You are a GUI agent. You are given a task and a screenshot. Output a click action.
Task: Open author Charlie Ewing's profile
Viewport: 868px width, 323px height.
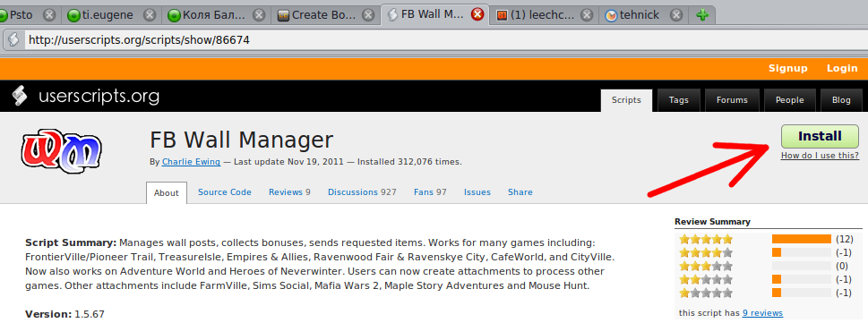point(191,162)
